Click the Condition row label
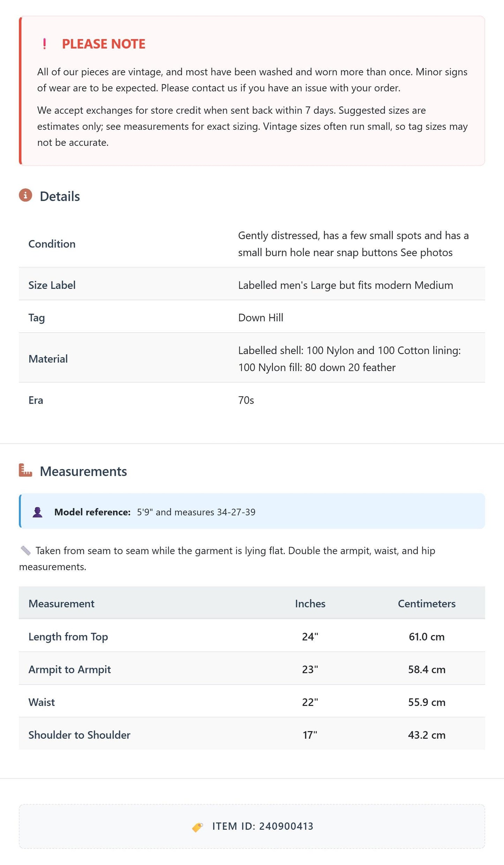This screenshot has height=865, width=504. pyautogui.click(x=52, y=244)
